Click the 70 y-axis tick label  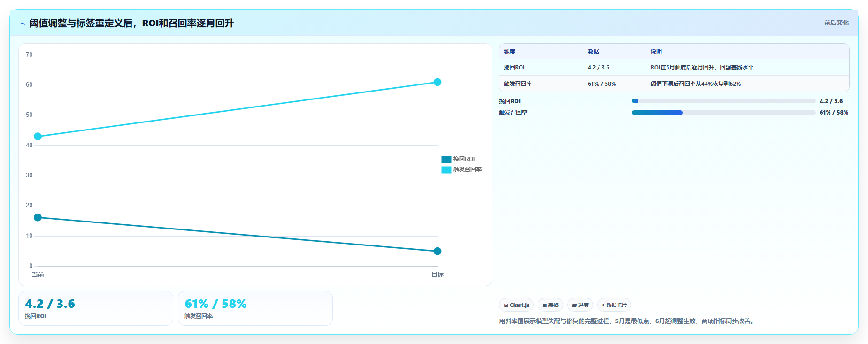click(x=29, y=55)
